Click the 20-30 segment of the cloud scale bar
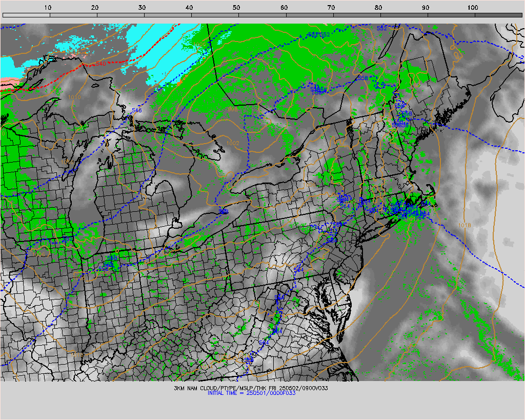The width and height of the screenshot is (525, 420). (x=120, y=15)
